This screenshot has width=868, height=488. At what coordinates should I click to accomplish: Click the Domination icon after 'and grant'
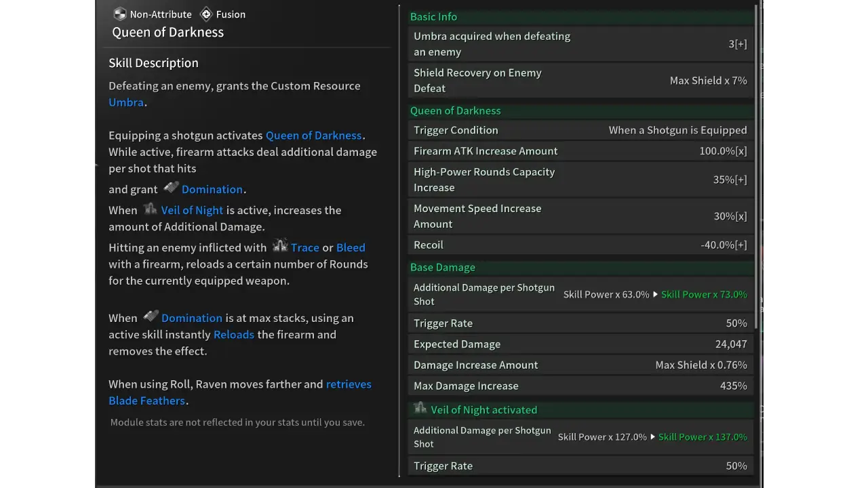point(171,188)
